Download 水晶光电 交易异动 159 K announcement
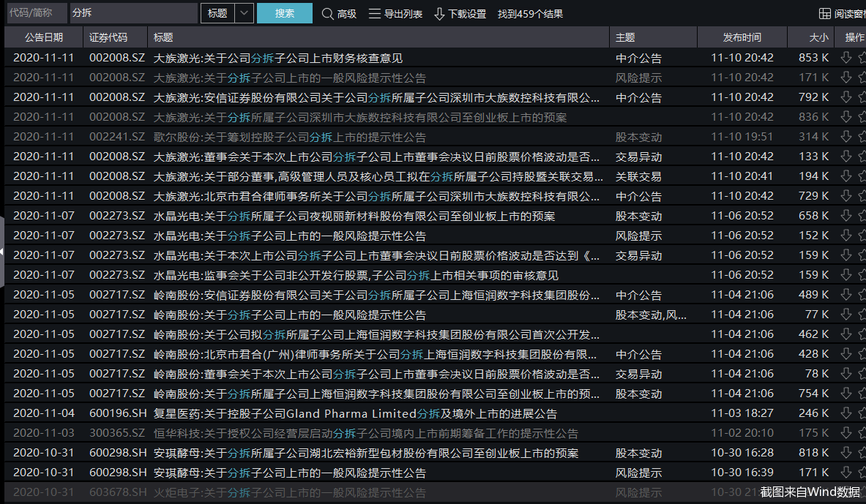Screen dimensions: 866x504 click(846, 255)
